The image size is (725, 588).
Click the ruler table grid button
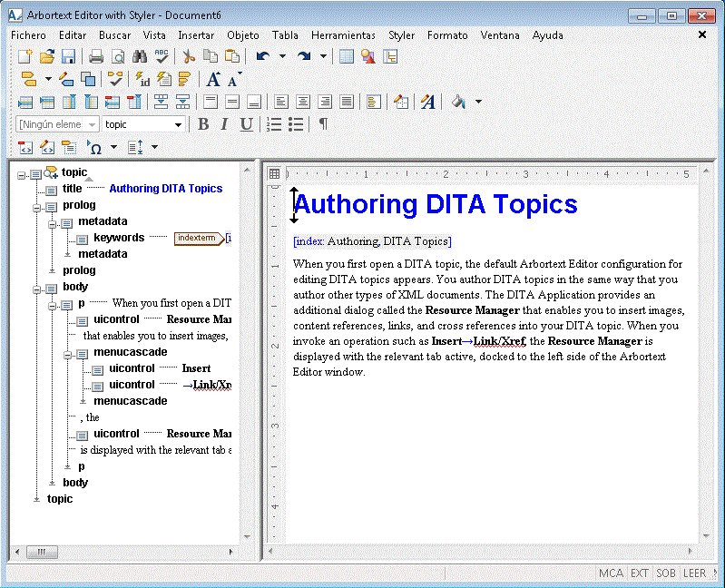pos(274,174)
